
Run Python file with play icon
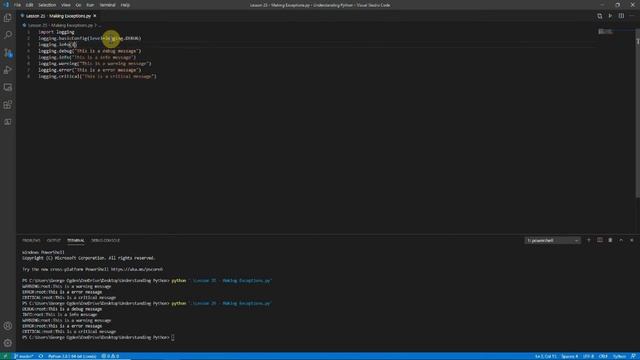pos(610,16)
